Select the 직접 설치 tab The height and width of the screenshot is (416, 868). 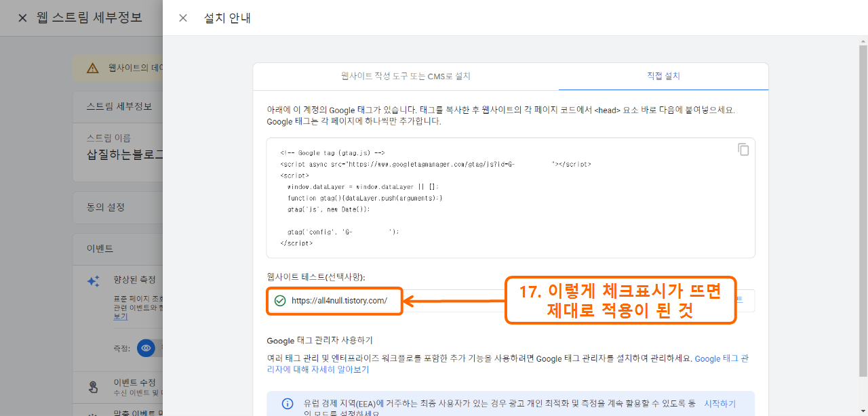click(662, 77)
